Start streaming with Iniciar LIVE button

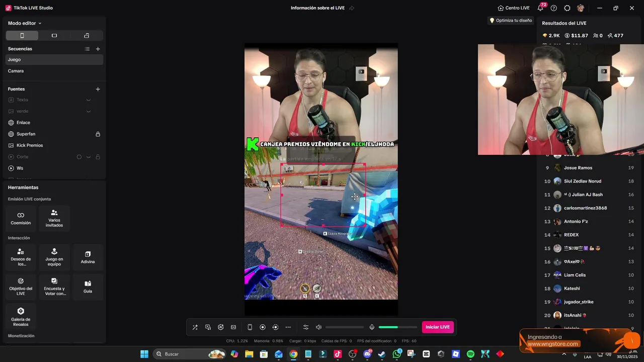438,327
